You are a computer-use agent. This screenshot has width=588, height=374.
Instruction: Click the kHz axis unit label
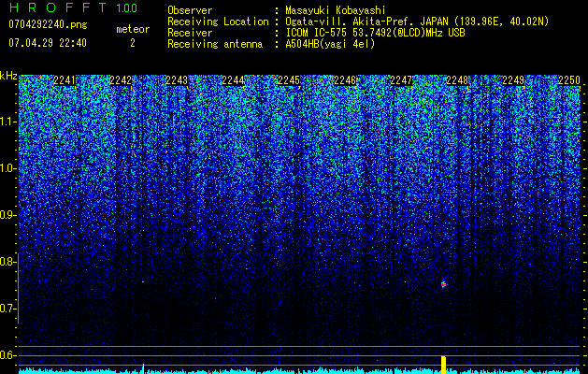(8, 76)
